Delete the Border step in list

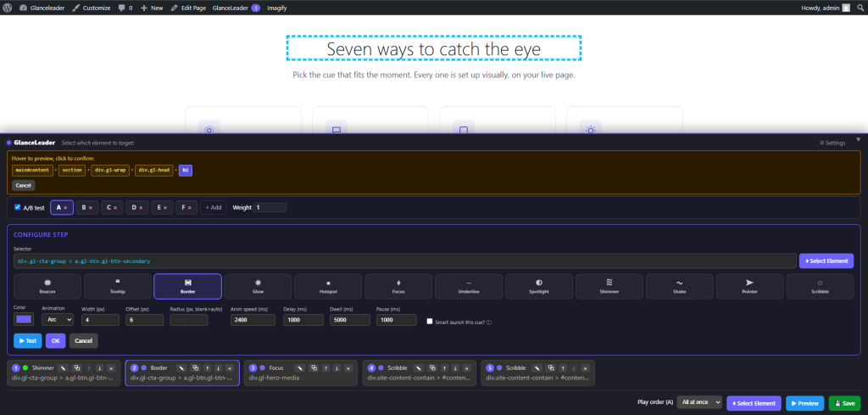[x=230, y=368]
